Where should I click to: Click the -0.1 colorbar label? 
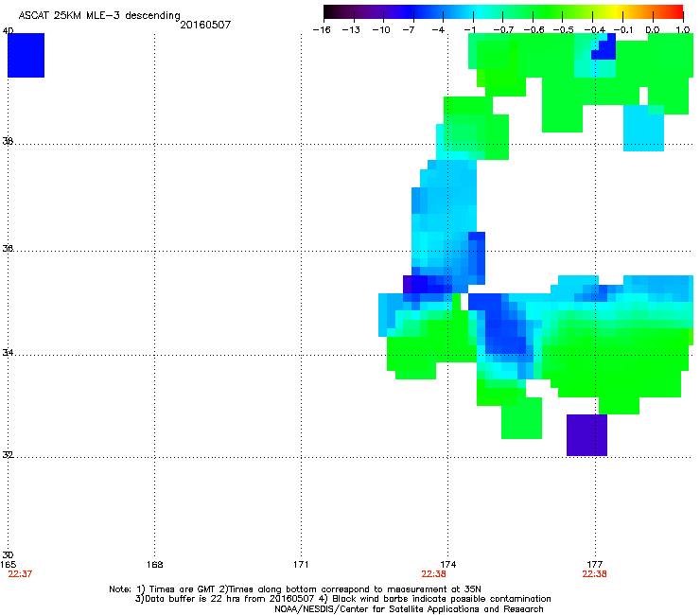623,30
